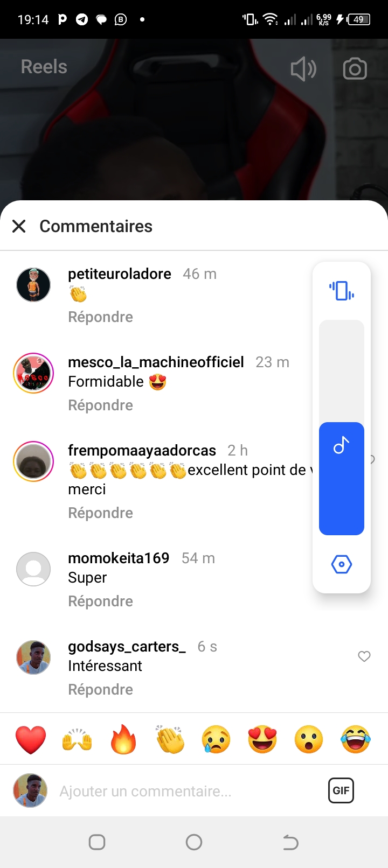388x868 pixels.
Task: Reply to momokeita169's Super comment
Action: pos(100,601)
